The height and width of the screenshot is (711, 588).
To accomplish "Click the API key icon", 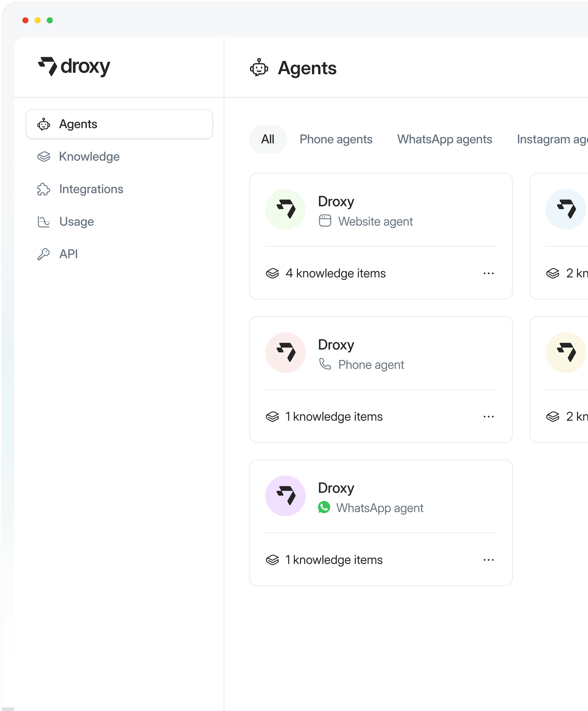I will pyautogui.click(x=44, y=254).
